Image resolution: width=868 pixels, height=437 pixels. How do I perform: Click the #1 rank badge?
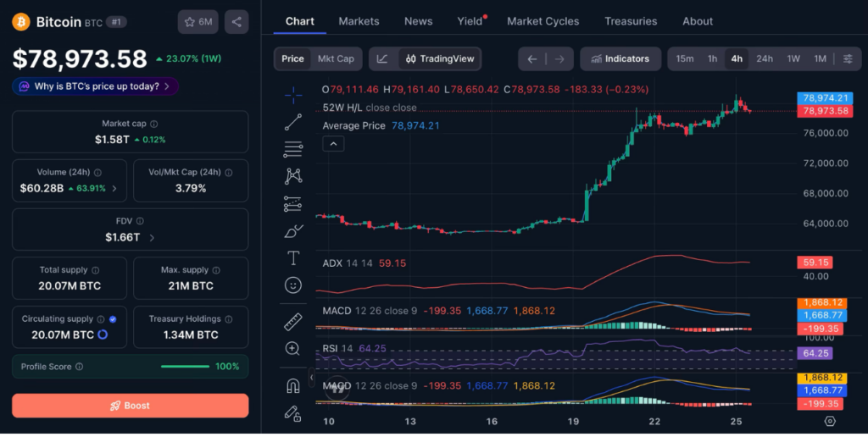pos(116,22)
